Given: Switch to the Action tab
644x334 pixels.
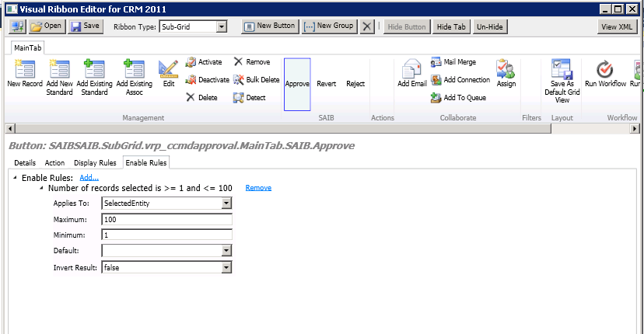Looking at the screenshot, I should point(54,163).
